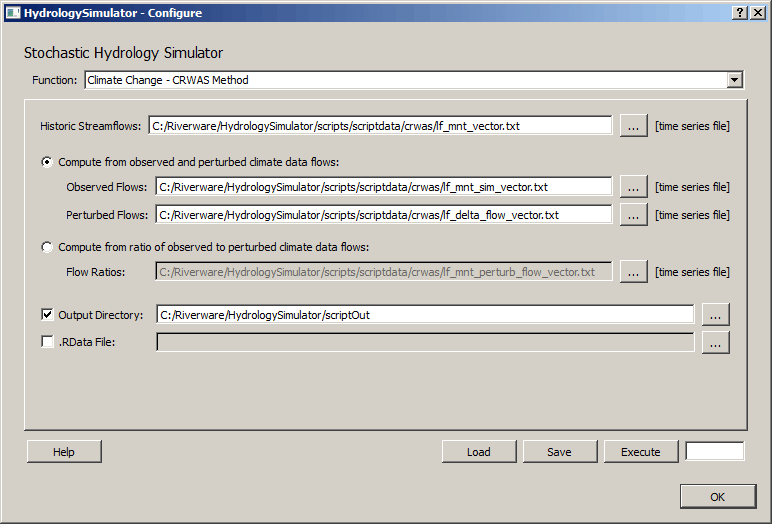Click the Historic Streamflows path field
The width and height of the screenshot is (772, 524).
pyautogui.click(x=380, y=126)
